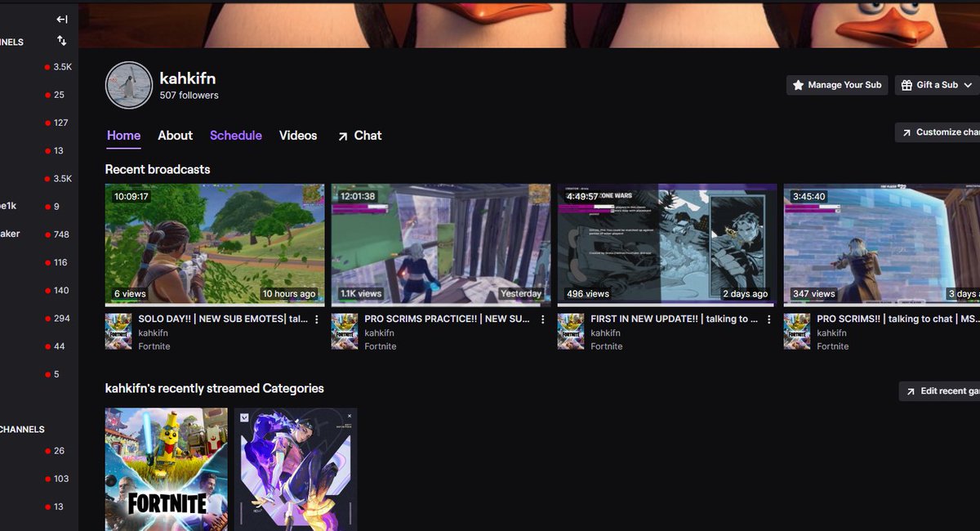Play the 4:49:57 broadcast thumbnail
Viewport: 980px width, 531px height.
click(667, 245)
